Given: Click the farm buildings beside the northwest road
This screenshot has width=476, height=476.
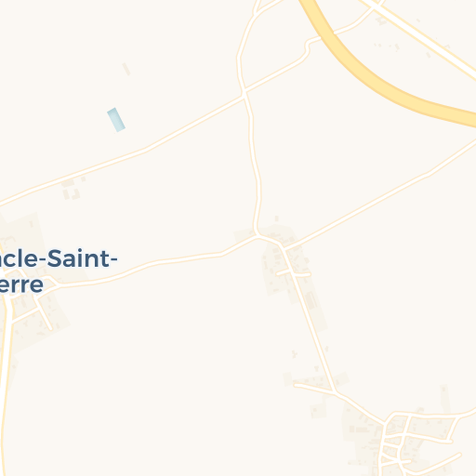Looking at the screenshot, I should (72, 189).
